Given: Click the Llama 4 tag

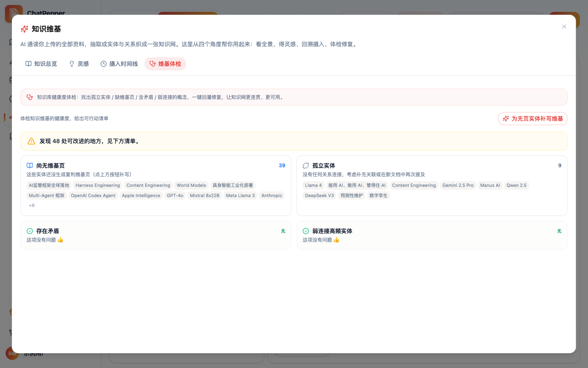Looking at the screenshot, I should [313, 185].
